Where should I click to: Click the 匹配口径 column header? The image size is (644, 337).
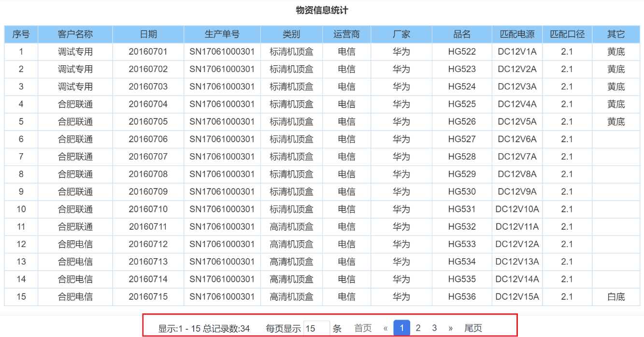(x=567, y=34)
